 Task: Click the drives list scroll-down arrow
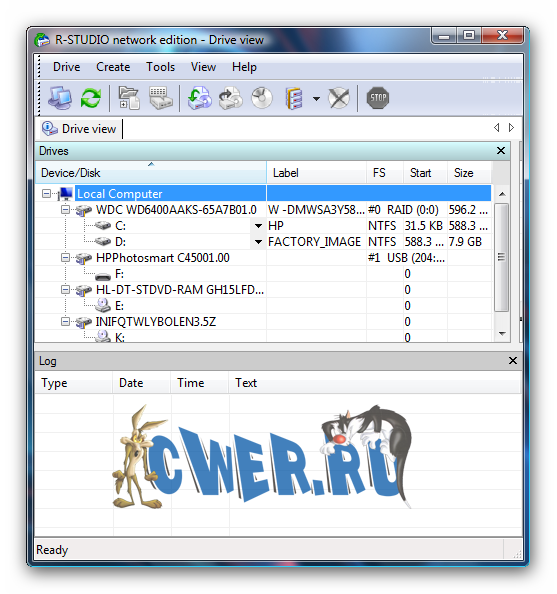pos(502,334)
